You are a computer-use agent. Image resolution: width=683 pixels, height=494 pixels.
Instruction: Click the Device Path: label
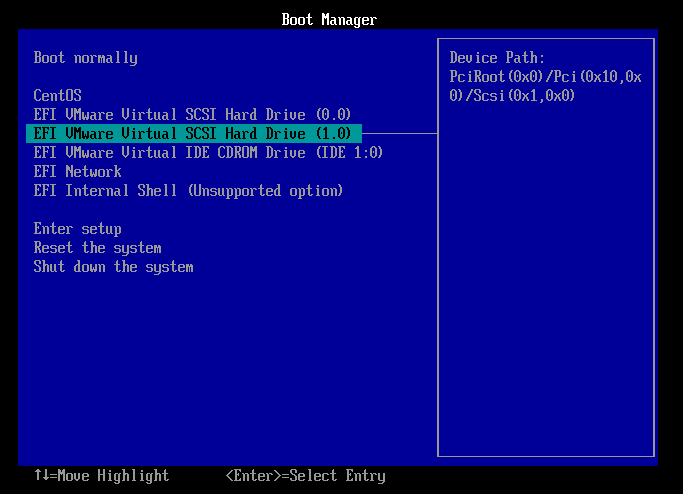tap(497, 58)
